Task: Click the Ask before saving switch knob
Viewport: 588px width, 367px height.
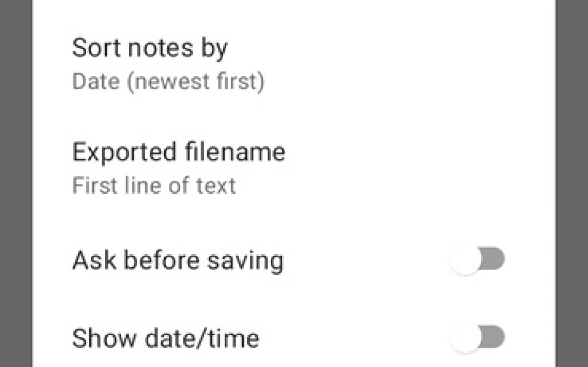Action: point(465,260)
